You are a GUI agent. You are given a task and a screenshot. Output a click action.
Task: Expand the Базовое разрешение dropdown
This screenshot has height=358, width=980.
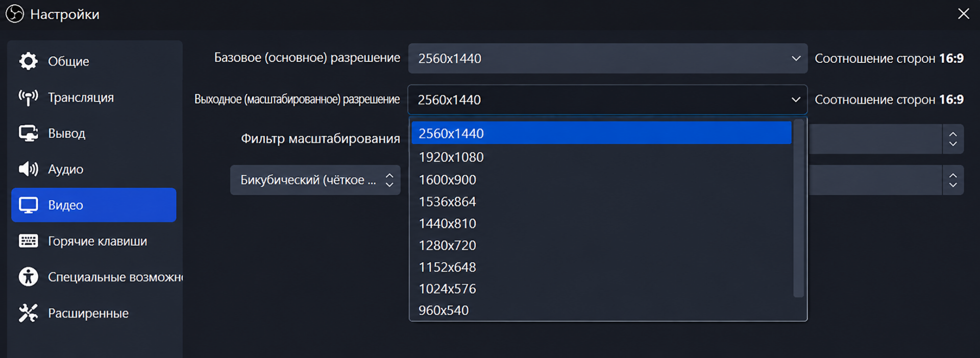coord(608,58)
